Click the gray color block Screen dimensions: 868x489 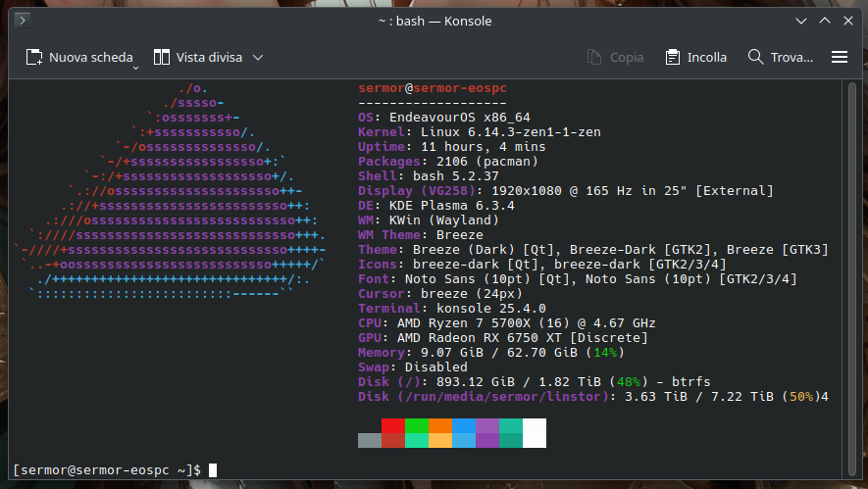tap(370, 440)
